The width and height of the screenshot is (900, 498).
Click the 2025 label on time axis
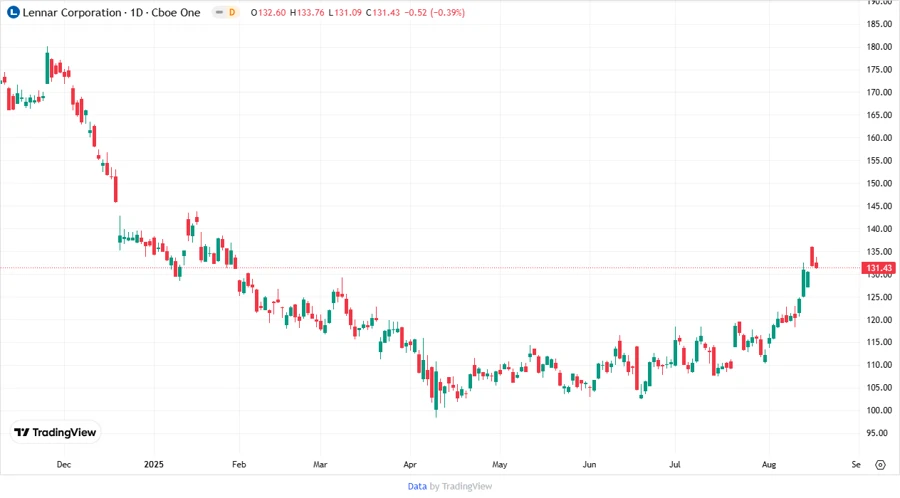coord(153,465)
